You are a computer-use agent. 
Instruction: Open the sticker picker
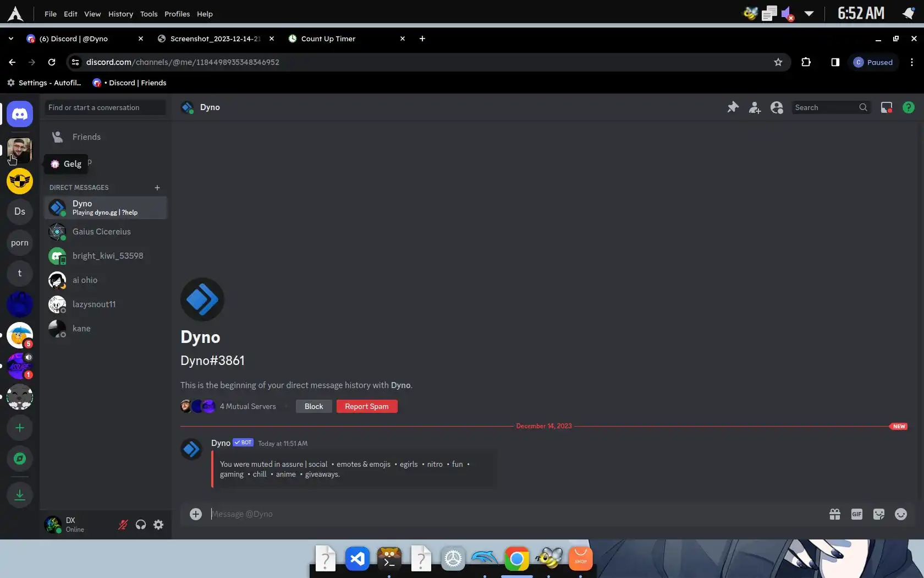879,514
